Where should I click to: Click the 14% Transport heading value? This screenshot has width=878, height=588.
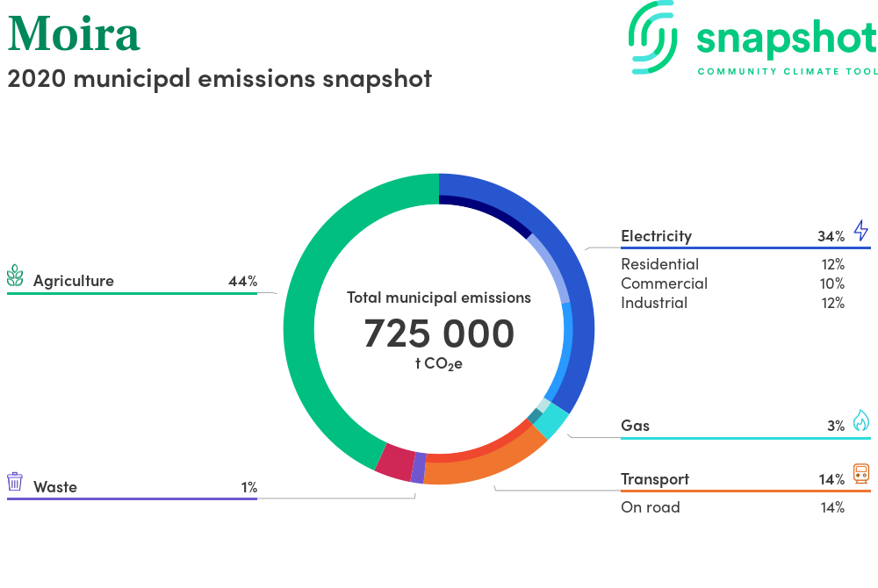pos(831,479)
